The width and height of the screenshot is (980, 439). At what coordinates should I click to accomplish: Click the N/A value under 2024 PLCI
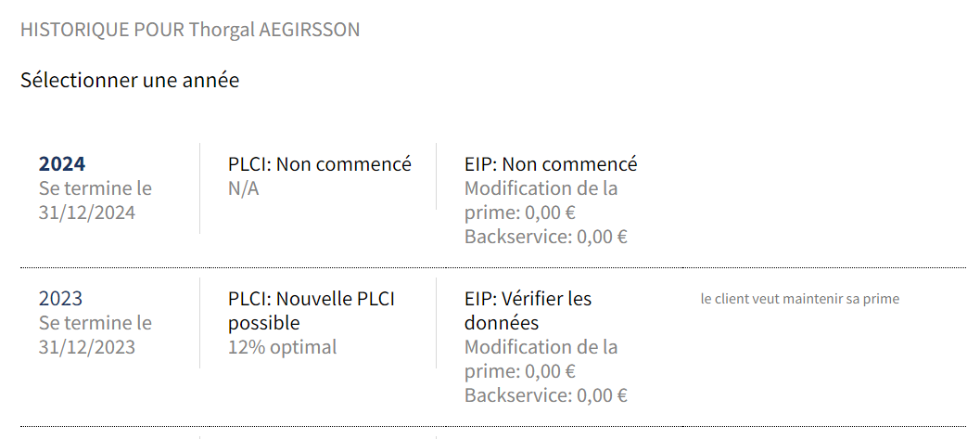244,188
